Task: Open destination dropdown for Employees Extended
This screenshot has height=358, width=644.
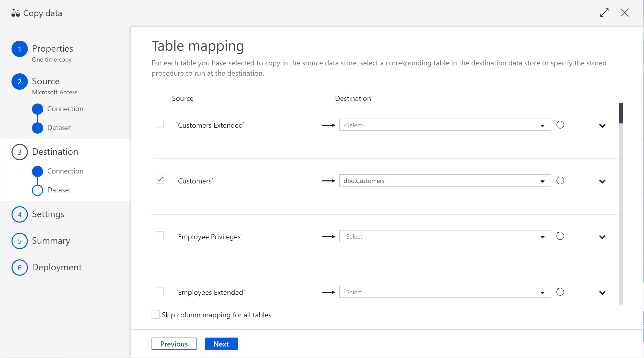Action: 445,292
